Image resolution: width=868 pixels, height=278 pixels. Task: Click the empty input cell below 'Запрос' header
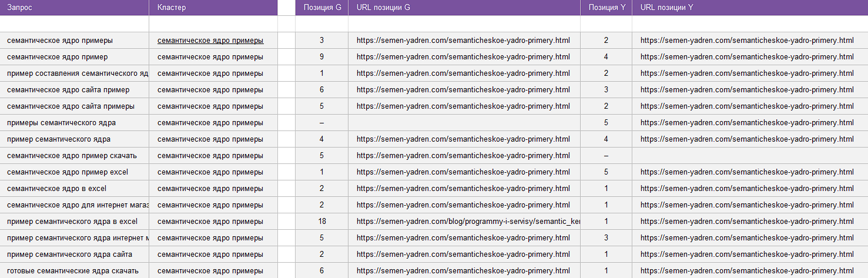74,24
